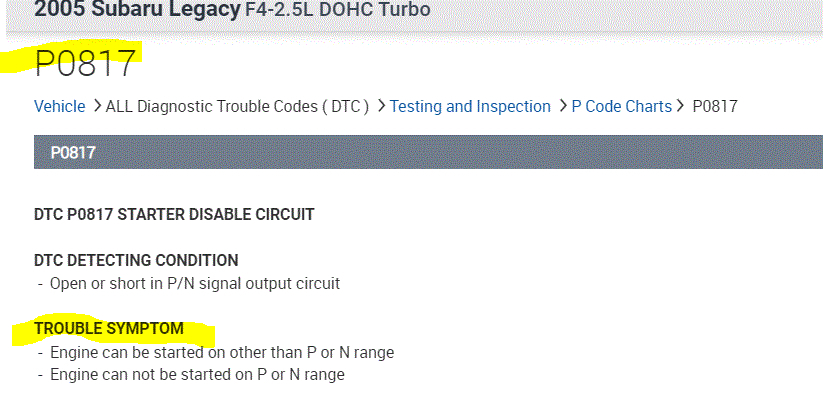The height and width of the screenshot is (418, 823).
Task: Click the 'Engine can be started on other' line
Action: [222, 352]
